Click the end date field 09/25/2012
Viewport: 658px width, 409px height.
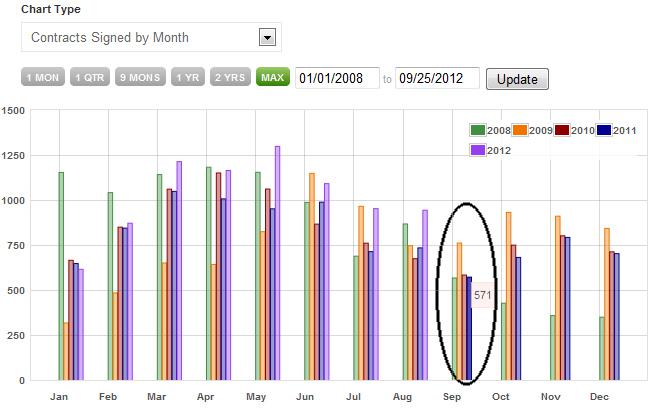(437, 78)
